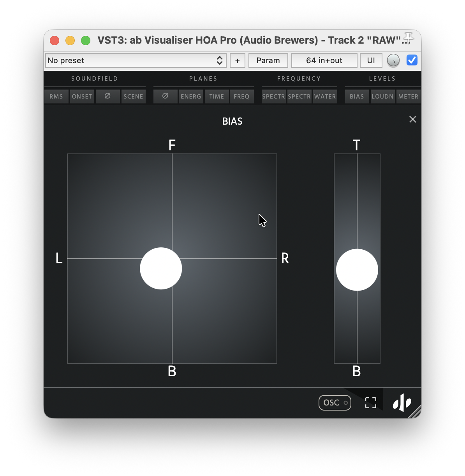Close the BIAS panel with the X
Screen dimensions: 465x476
click(413, 119)
